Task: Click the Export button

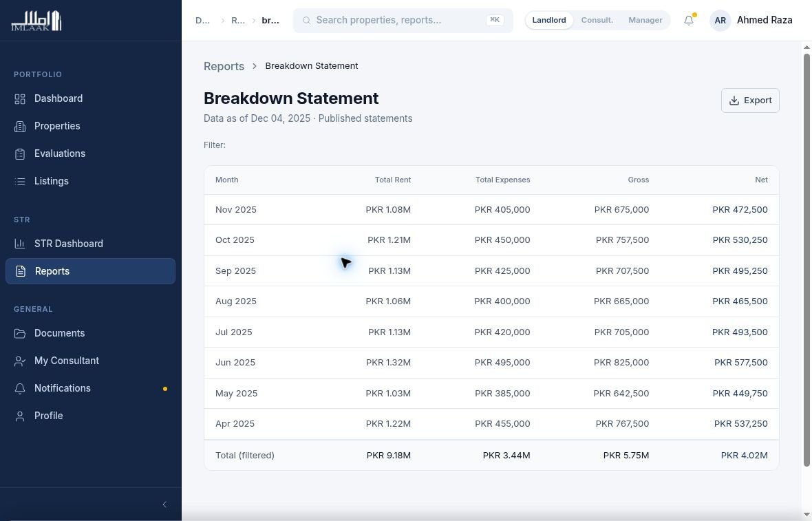Action: click(x=750, y=100)
